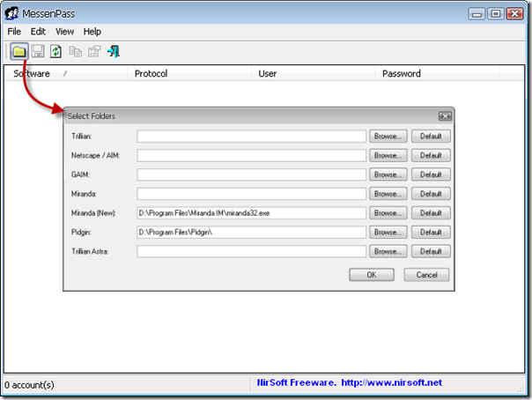
Task: Open the Help menu
Action: point(92,32)
